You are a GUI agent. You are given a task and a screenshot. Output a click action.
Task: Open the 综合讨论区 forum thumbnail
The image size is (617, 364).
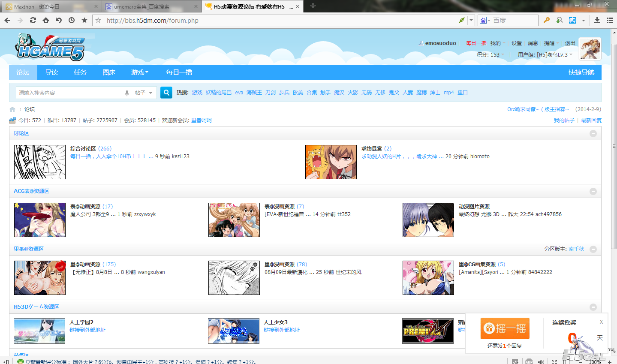click(x=40, y=162)
